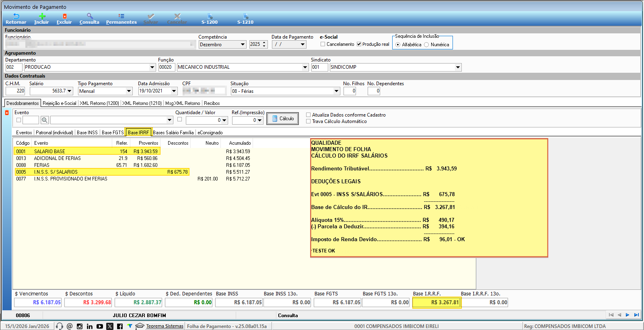Open the Permanentes list icon

121,16
